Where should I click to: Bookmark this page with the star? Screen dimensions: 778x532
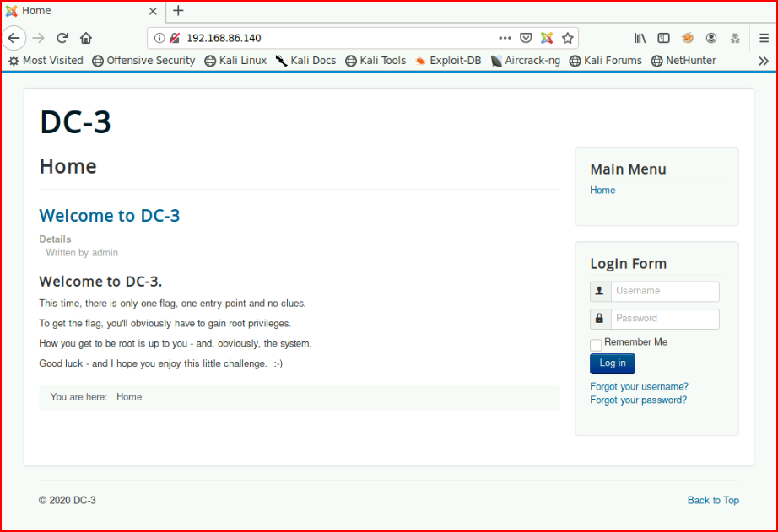click(x=568, y=38)
